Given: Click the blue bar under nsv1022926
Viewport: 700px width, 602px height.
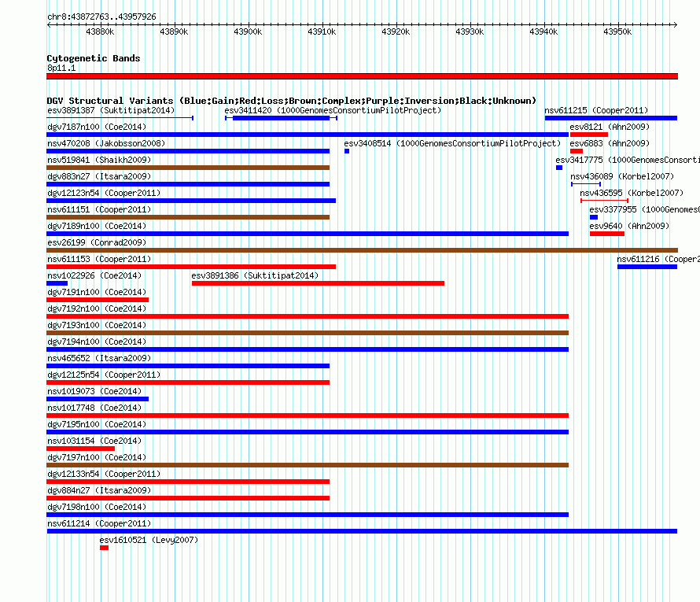Looking at the screenshot, I should pyautogui.click(x=57, y=283).
